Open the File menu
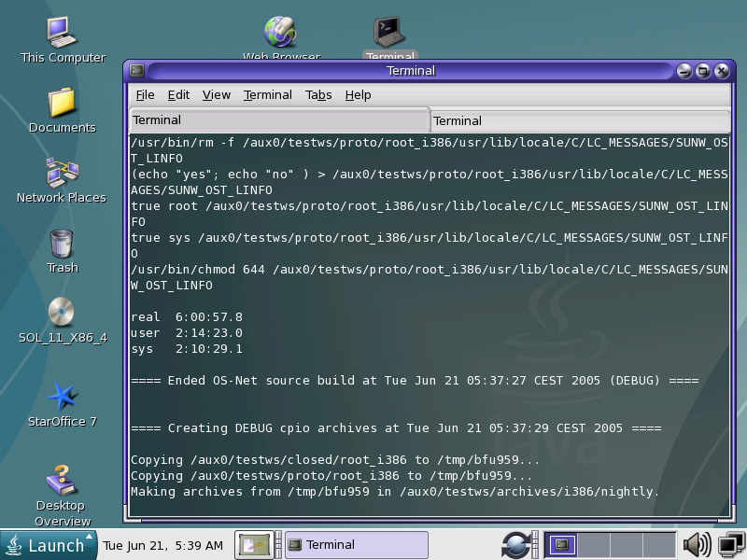 [x=145, y=95]
